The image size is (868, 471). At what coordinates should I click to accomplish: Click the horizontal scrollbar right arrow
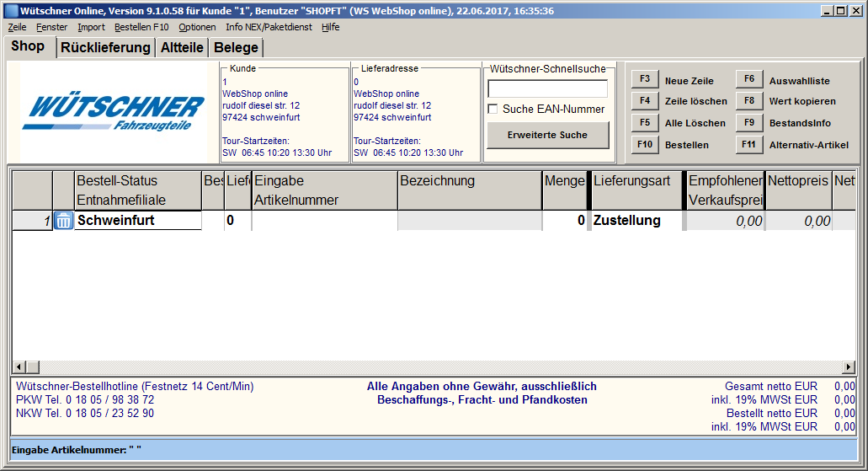[x=849, y=367]
